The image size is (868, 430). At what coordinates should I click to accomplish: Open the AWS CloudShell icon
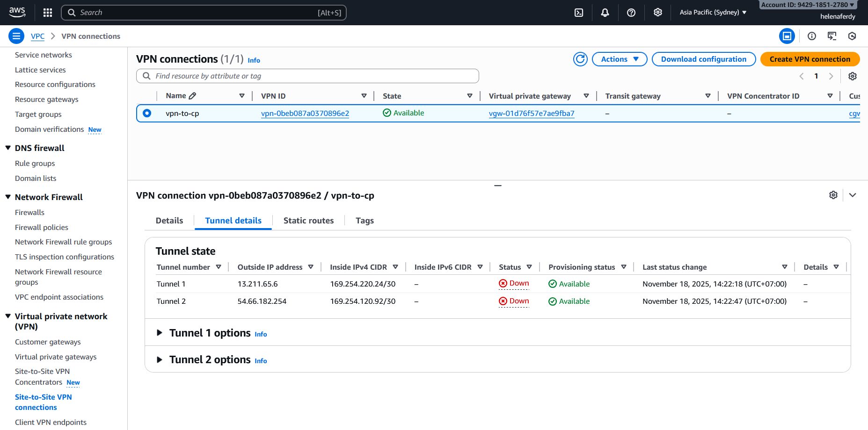pyautogui.click(x=579, y=13)
